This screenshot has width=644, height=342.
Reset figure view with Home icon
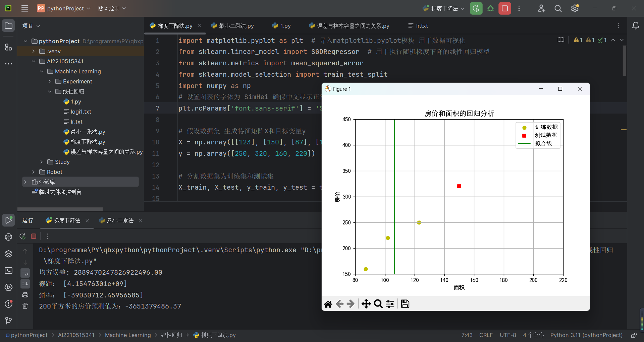(328, 304)
